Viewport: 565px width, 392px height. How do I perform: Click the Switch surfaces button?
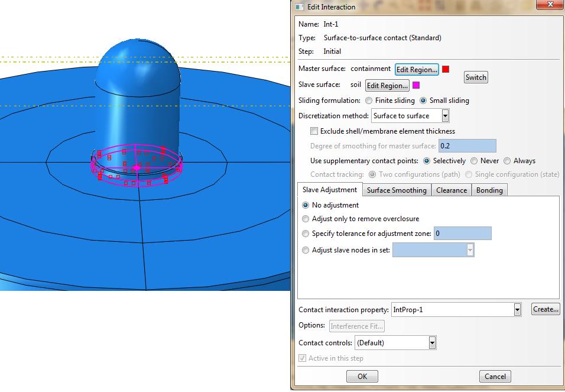pyautogui.click(x=476, y=77)
